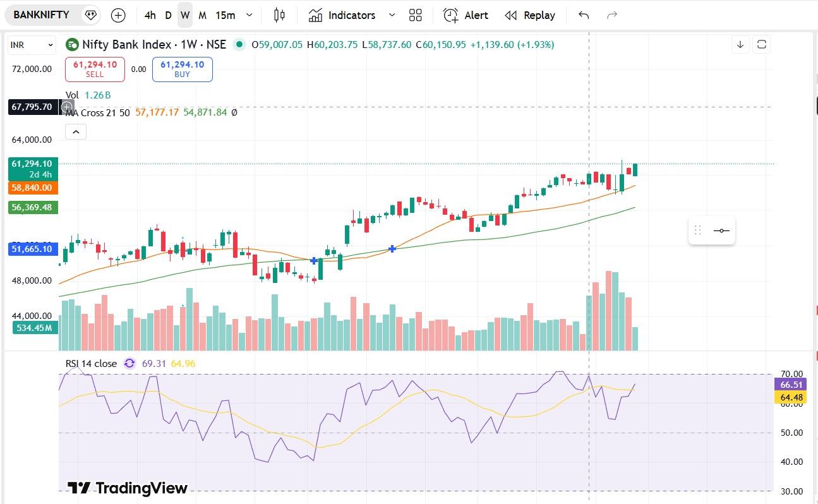Click the 534.45M volume label

34,327
